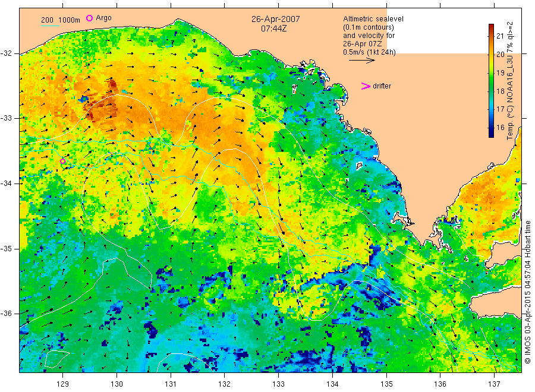The height and width of the screenshot is (392, 535).
Task: Click the magenta Argo circle legend symbol
Action: click(x=89, y=18)
